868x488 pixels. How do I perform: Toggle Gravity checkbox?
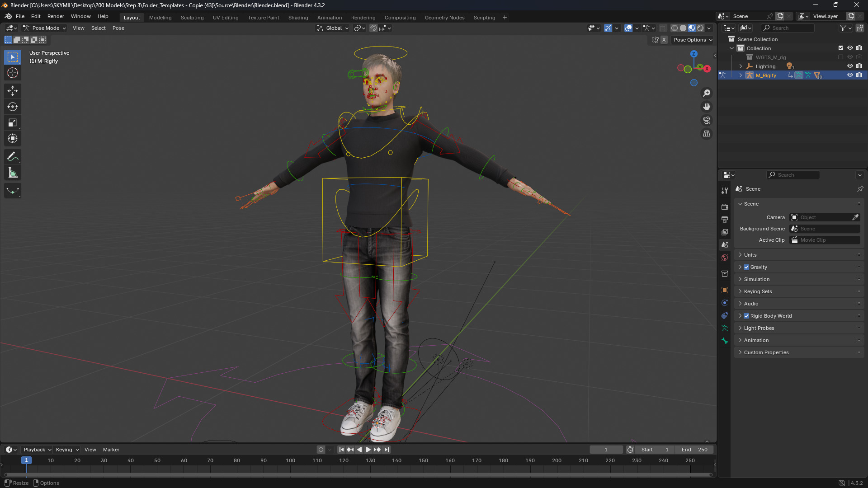(746, 267)
